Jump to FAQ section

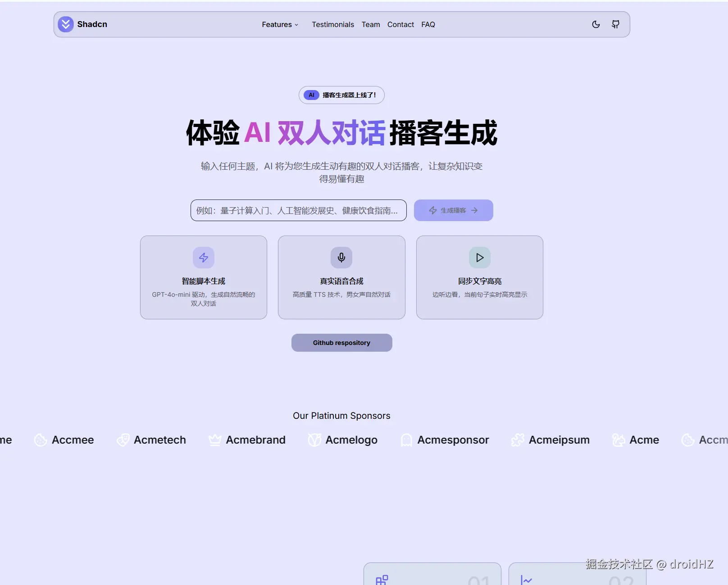coord(428,24)
